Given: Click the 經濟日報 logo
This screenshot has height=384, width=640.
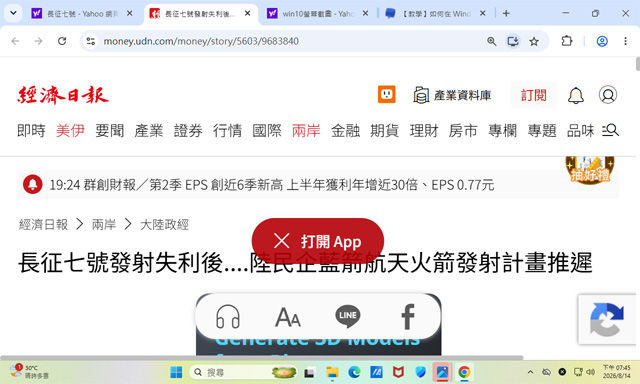Looking at the screenshot, I should 63,95.
